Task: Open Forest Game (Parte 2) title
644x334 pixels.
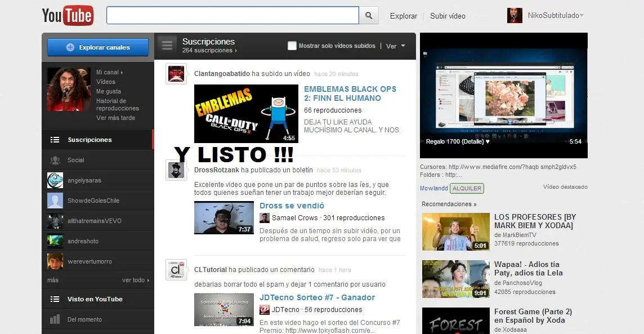Action: pos(533,316)
